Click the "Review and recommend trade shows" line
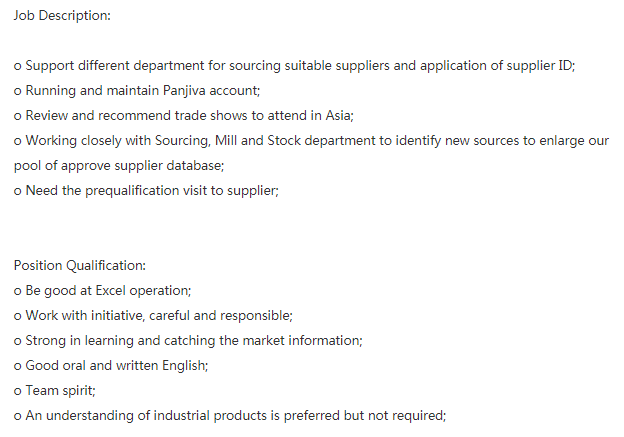The width and height of the screenshot is (624, 437). pyautogui.click(x=184, y=116)
